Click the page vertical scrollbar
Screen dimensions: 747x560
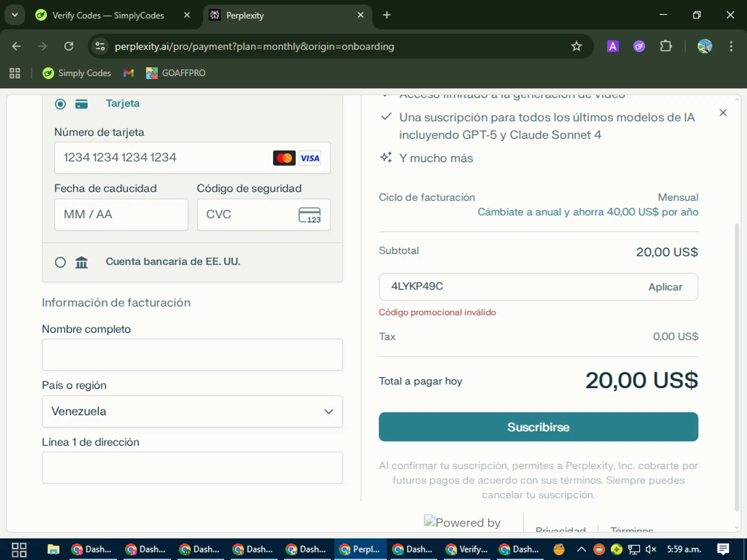pos(737,367)
